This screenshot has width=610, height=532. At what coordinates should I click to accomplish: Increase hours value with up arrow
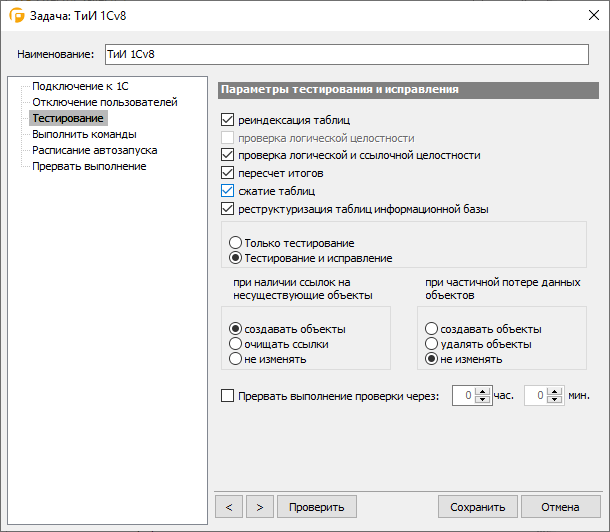pyautogui.click(x=482, y=392)
